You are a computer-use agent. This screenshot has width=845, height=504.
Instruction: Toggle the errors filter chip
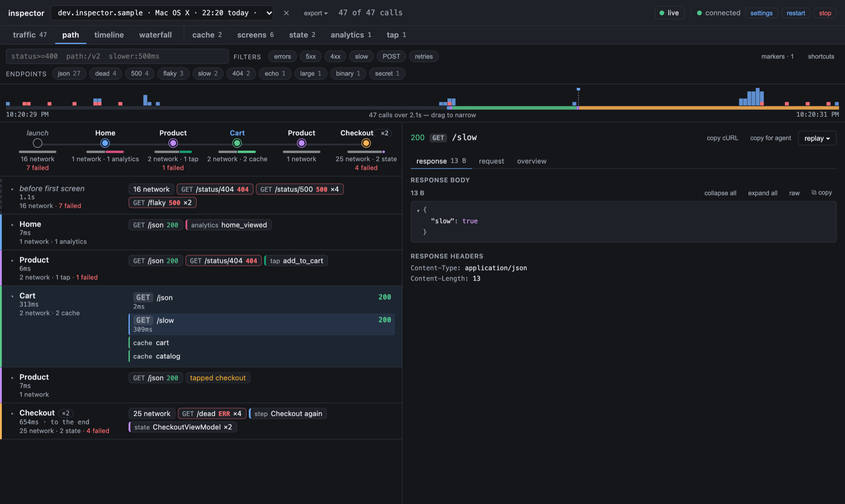tap(282, 57)
